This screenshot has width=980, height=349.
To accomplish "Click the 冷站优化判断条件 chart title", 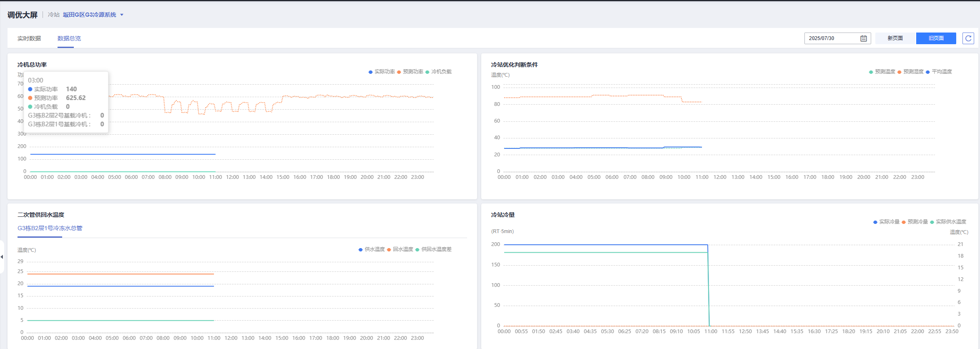I will point(515,65).
